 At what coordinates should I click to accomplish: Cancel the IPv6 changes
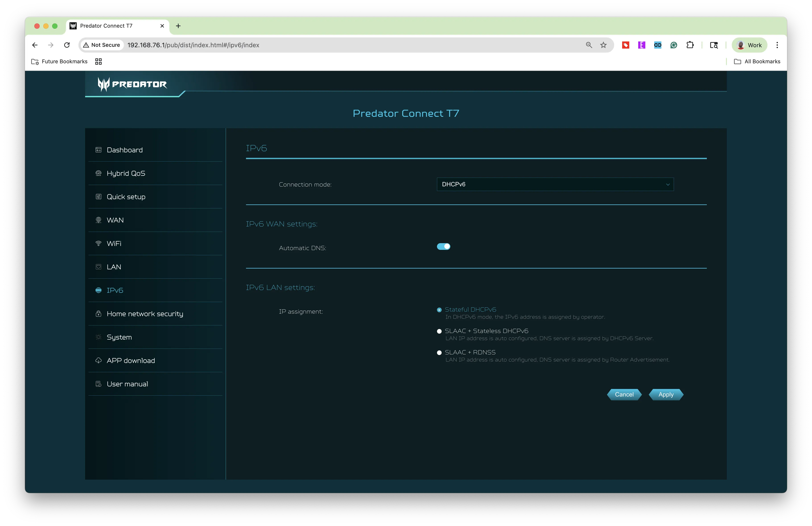(624, 394)
